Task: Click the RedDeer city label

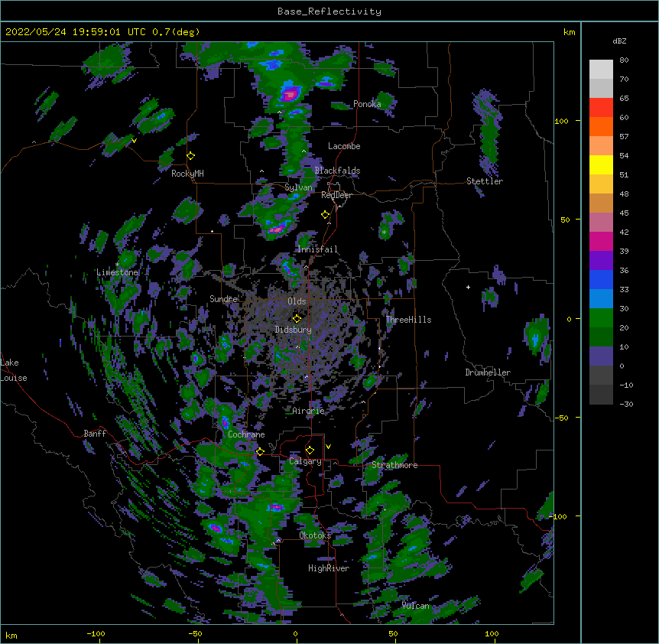Action: pos(336,195)
